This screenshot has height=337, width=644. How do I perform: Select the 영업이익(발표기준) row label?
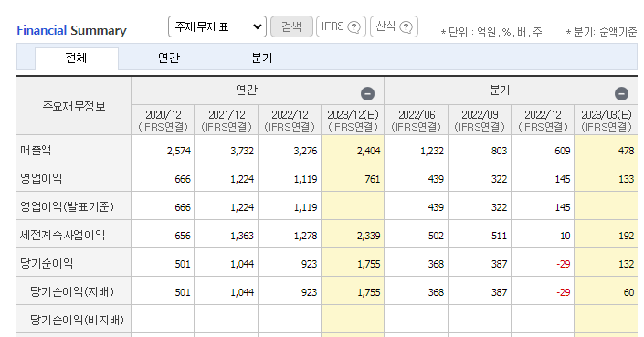click(x=67, y=206)
